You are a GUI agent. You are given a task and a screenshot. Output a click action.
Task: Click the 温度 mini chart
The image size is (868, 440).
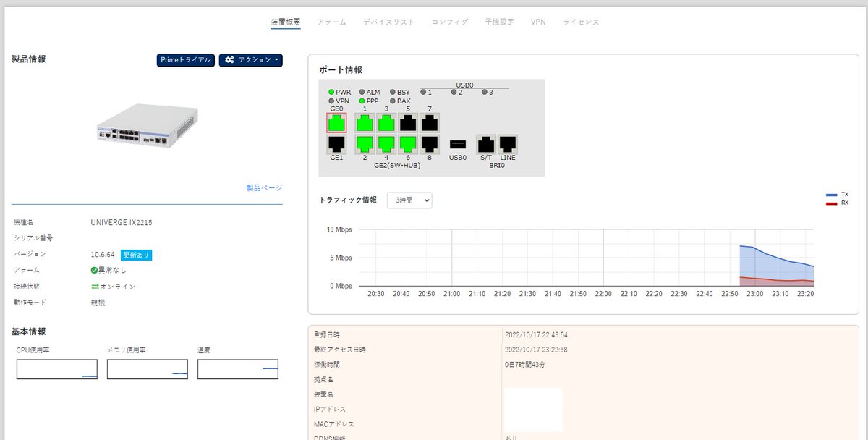[238, 369]
